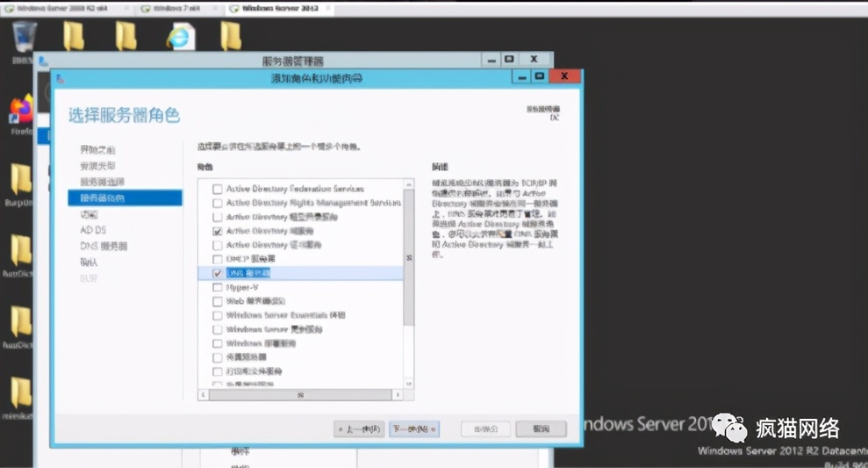Select the Hyper-V row label
The width and height of the screenshot is (868, 468).
242,287
